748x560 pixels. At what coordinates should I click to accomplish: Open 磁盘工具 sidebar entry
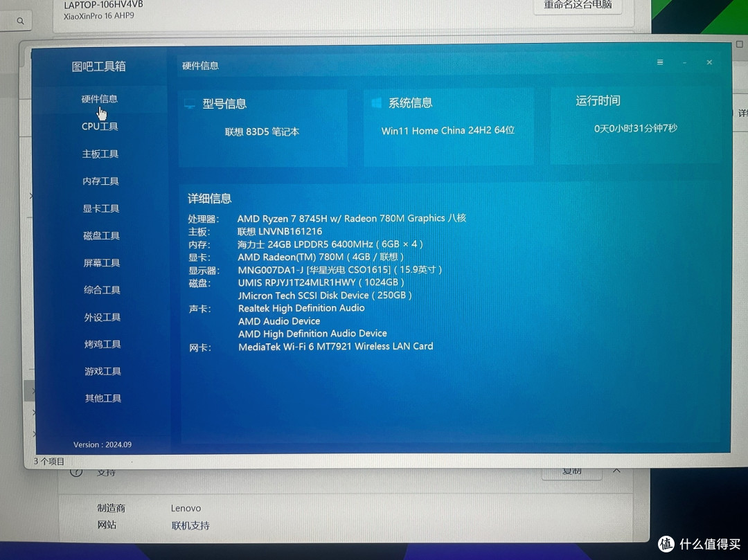point(102,235)
